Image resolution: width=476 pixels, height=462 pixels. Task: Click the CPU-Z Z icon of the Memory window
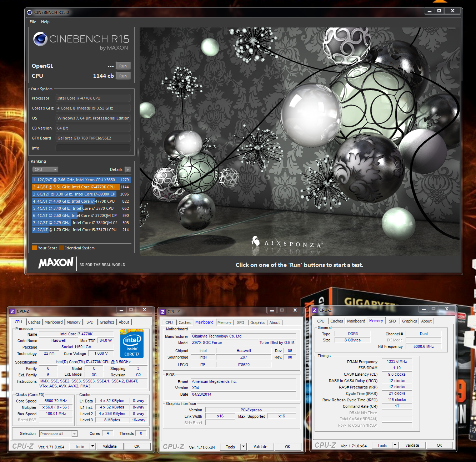tap(315, 310)
